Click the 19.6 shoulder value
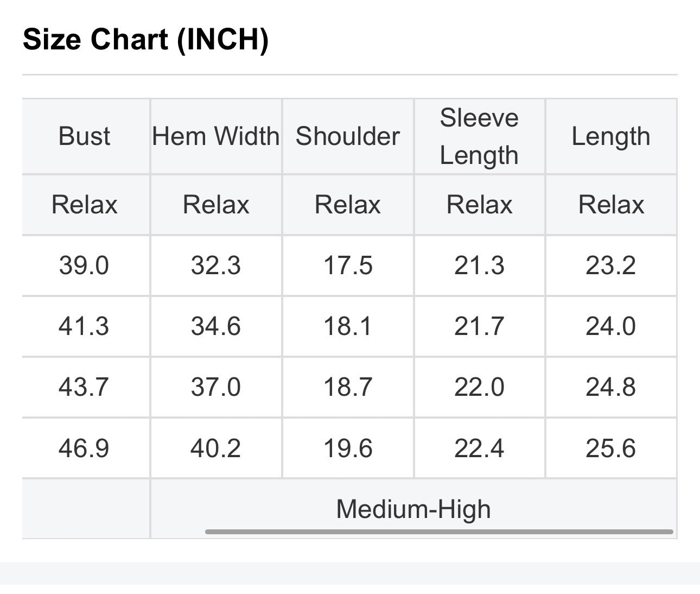This screenshot has width=700, height=594. (x=348, y=448)
